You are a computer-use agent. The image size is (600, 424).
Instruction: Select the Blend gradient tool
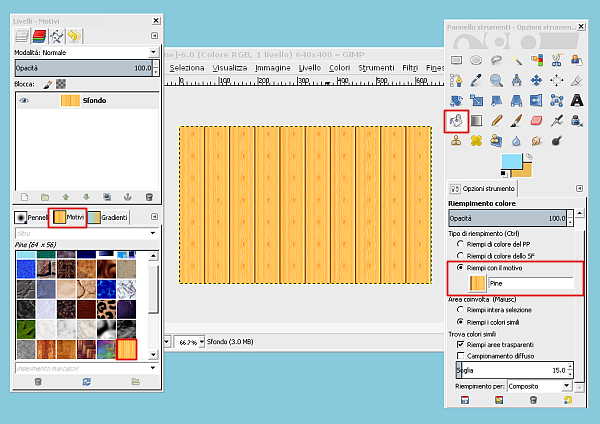point(475,121)
